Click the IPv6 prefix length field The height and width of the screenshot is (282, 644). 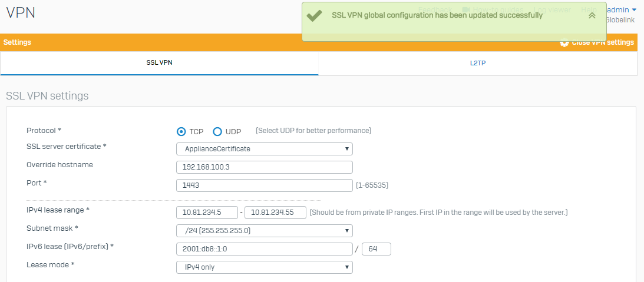[377, 249]
